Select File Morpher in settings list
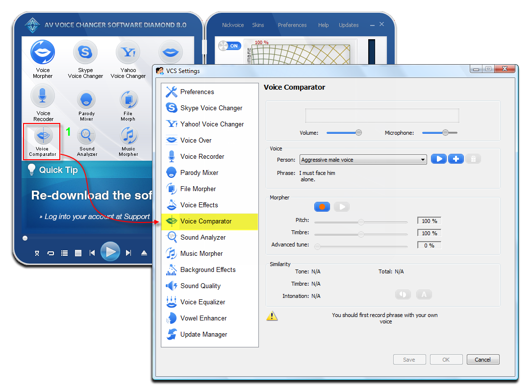 coord(210,189)
